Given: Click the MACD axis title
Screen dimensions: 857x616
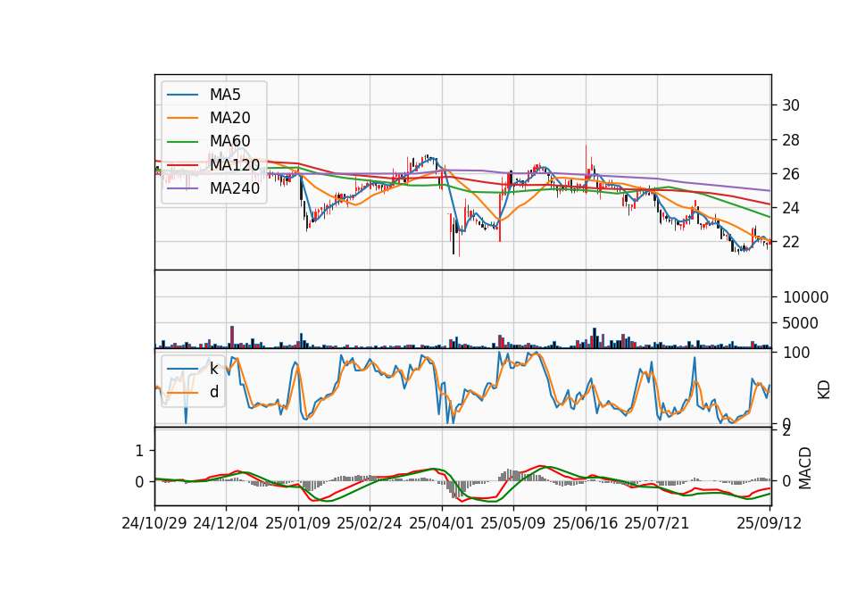Looking at the screenshot, I should (x=805, y=468).
